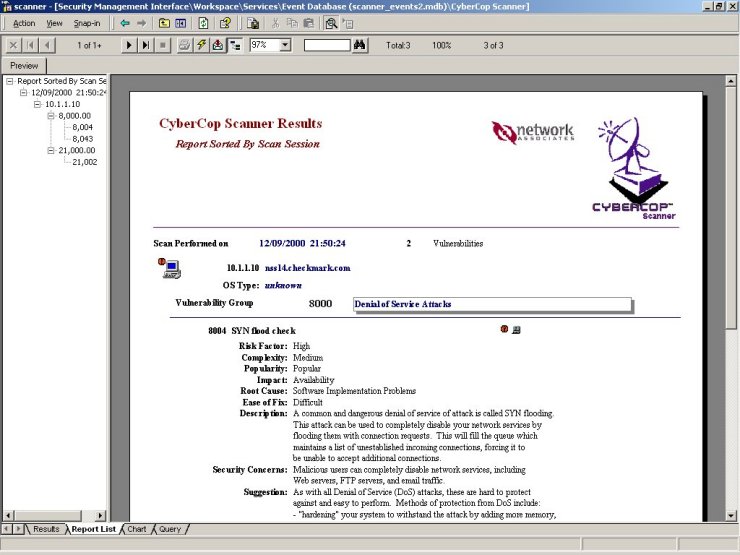Open the Action menu
The height and width of the screenshot is (555, 740).
24,23
